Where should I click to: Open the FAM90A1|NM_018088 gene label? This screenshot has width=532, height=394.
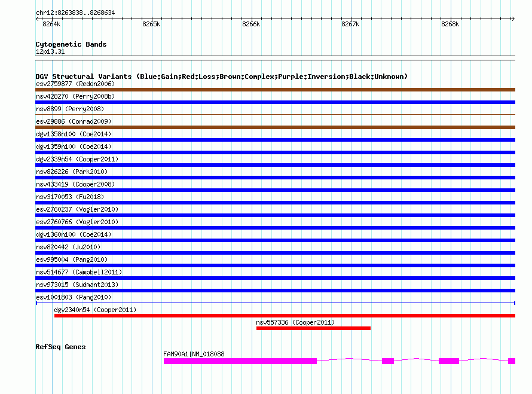pos(194,354)
